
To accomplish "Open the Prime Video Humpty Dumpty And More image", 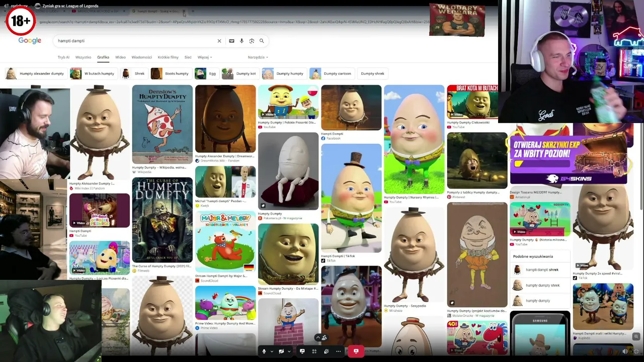I will (x=225, y=303).
